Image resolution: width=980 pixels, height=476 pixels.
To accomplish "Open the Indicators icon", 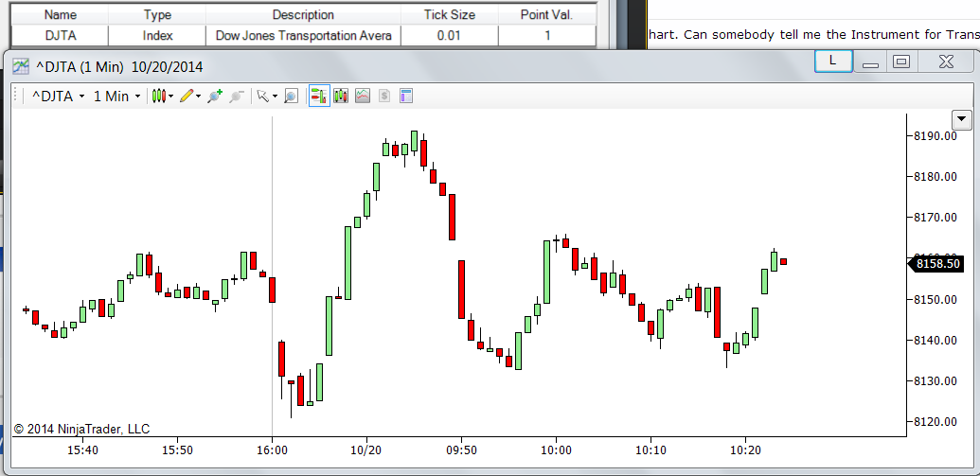I will (363, 97).
